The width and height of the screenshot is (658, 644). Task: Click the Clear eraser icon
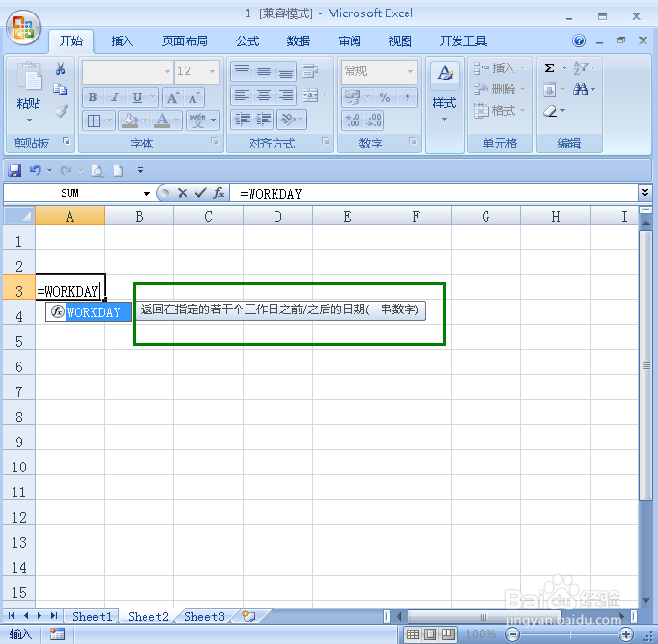[x=550, y=111]
